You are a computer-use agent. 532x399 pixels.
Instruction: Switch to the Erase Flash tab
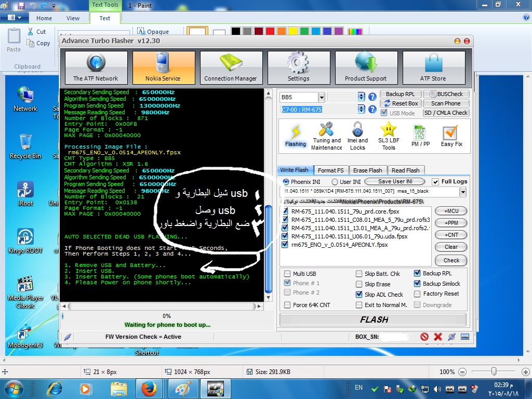point(367,170)
